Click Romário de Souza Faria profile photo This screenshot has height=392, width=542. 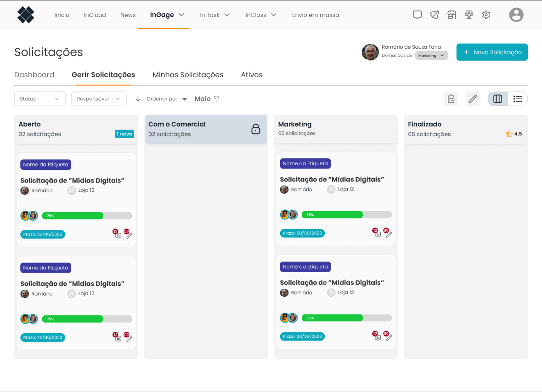(x=370, y=52)
